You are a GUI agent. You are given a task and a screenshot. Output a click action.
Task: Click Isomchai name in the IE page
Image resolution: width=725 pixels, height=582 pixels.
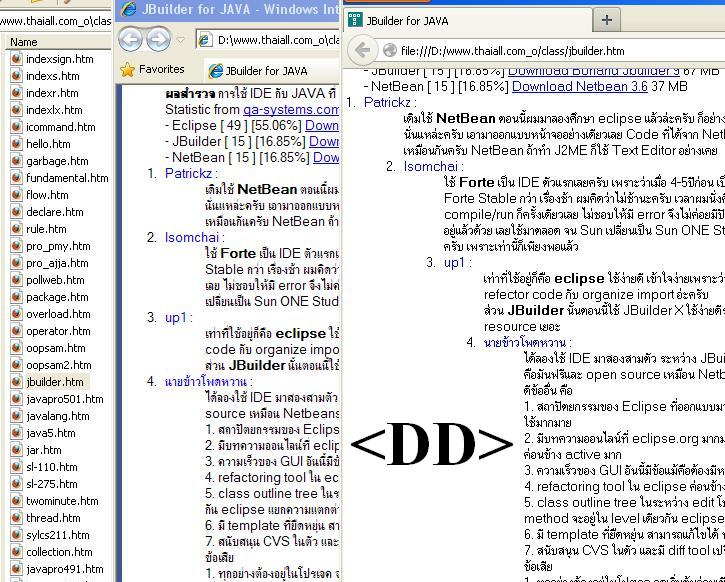[x=192, y=238]
